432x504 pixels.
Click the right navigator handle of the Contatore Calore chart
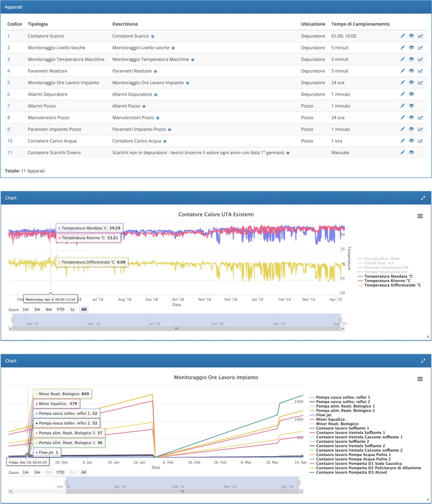(x=340, y=320)
